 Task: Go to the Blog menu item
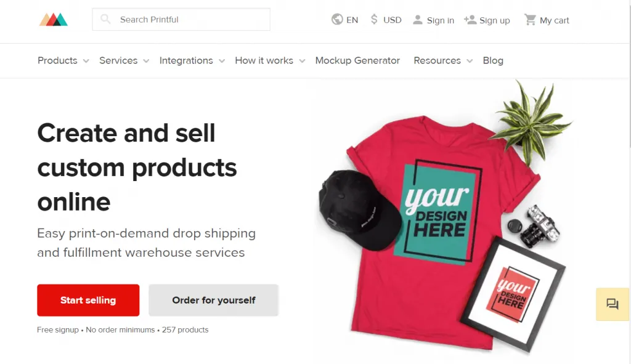point(493,60)
